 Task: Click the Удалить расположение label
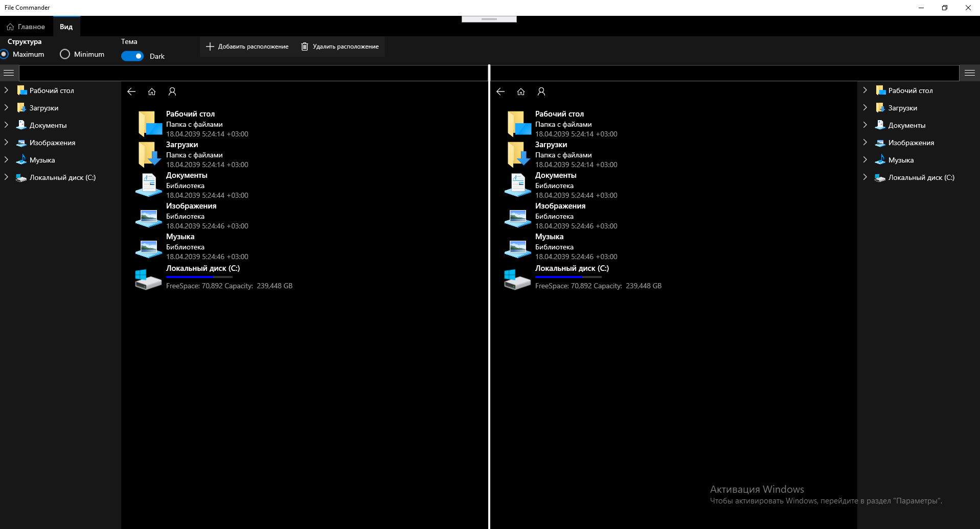point(346,47)
